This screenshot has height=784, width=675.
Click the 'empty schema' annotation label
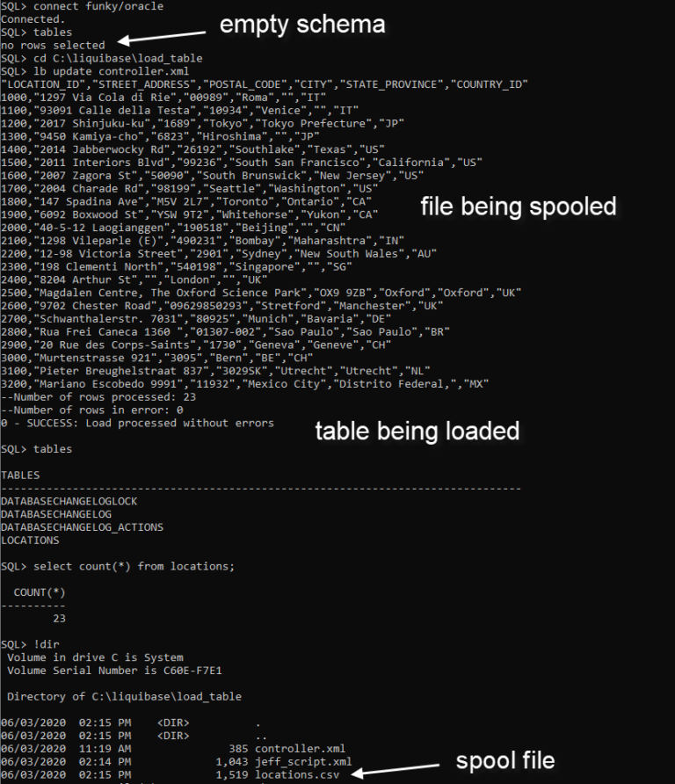click(302, 25)
